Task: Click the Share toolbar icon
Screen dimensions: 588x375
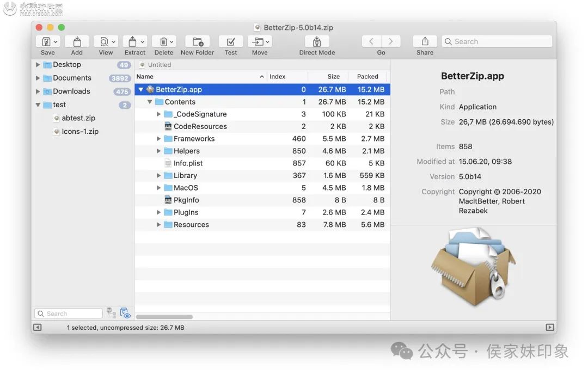Action: (x=425, y=41)
